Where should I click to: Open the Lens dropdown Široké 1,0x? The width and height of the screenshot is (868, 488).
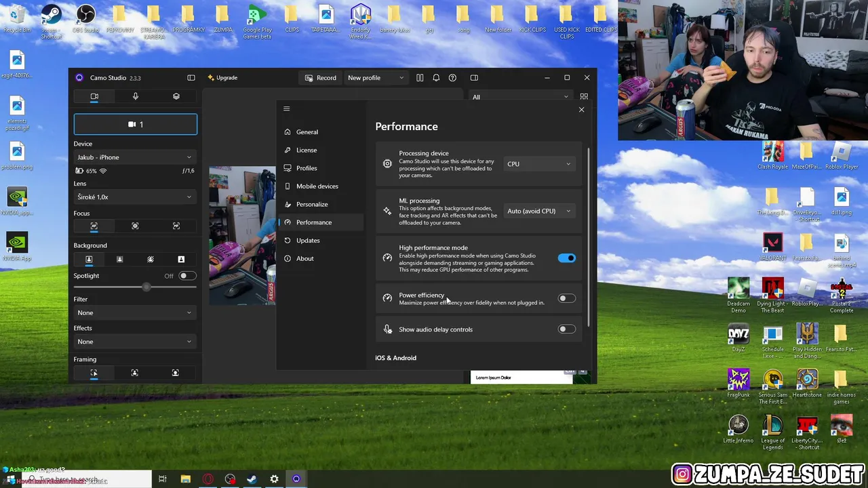(134, 197)
